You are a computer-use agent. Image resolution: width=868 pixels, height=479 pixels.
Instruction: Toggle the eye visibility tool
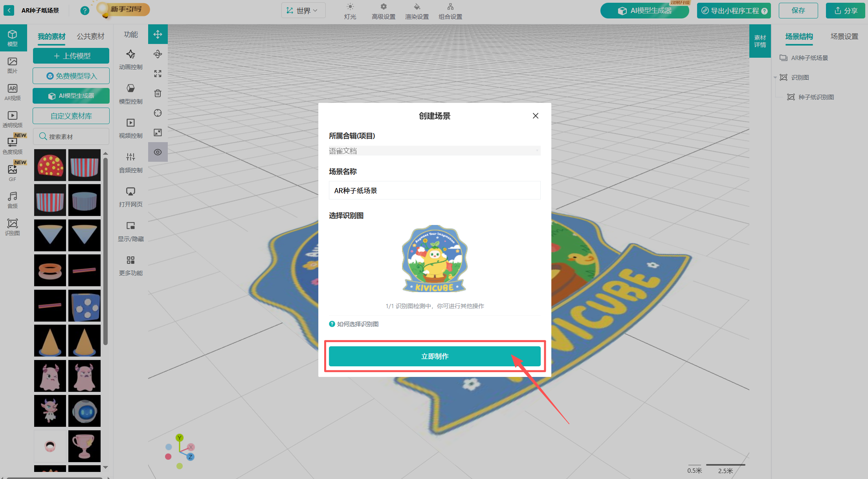[158, 152]
